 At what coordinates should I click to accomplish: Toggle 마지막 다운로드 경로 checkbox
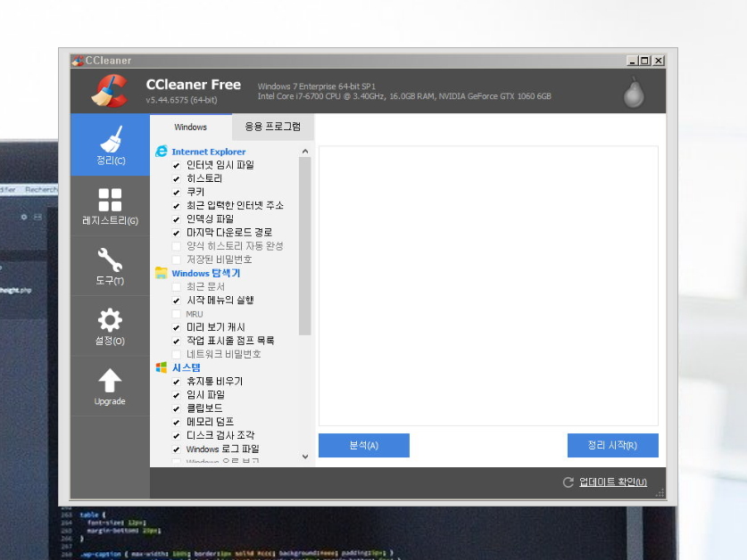coord(177,233)
